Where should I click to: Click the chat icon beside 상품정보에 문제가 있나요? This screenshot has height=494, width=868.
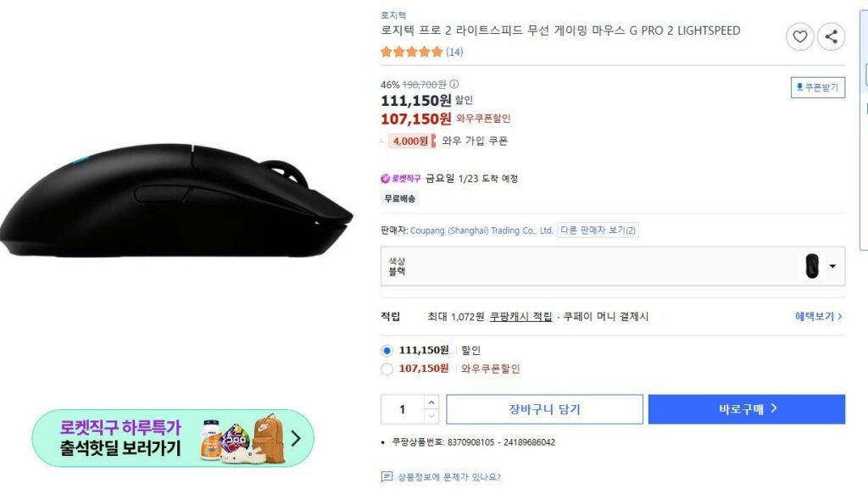click(387, 475)
